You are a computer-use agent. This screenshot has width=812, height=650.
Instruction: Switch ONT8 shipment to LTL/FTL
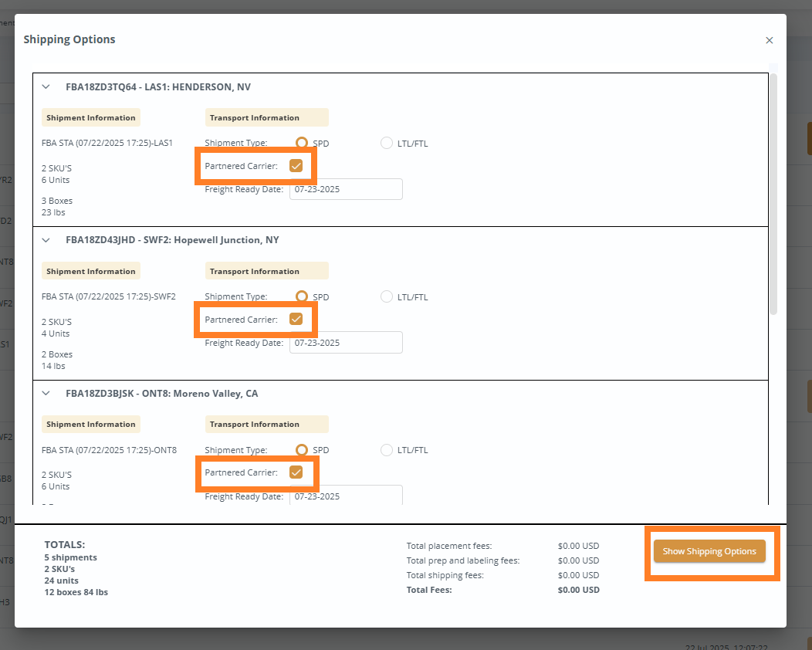(x=387, y=450)
